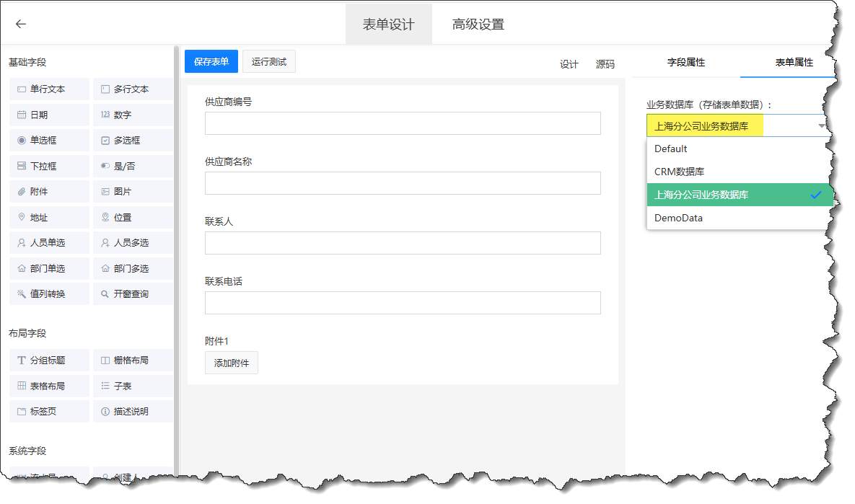Select DemoData as the business database
Viewport: 855px width, 504px height.
[679, 218]
